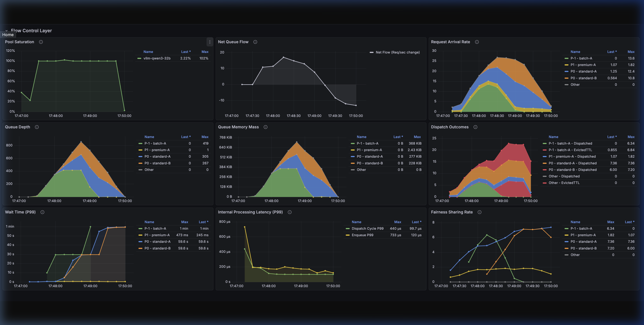This screenshot has height=325, width=644.
Task: Open the Dispatch Outcomes info tooltip
Action: click(475, 127)
